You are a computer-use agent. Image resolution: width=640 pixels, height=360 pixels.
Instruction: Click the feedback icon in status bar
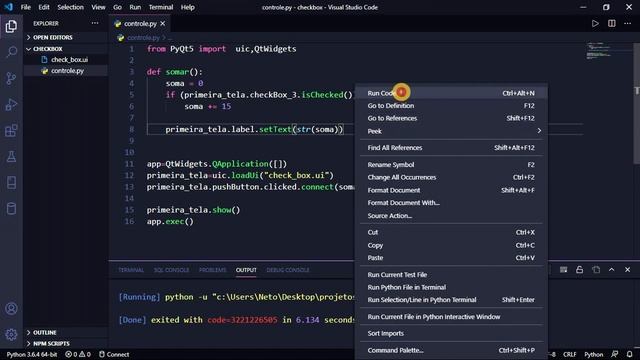point(614,354)
